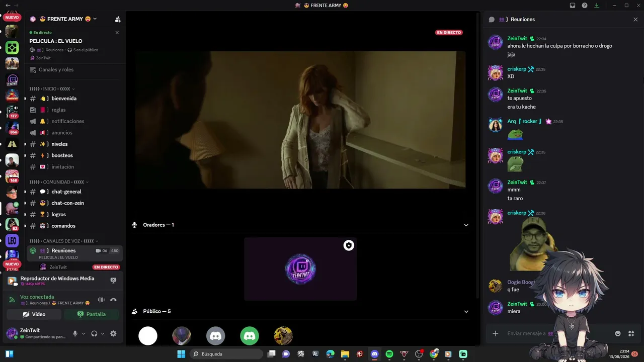This screenshot has width=644, height=362.
Task: Open the emoji picker in chat
Action: [x=618, y=333]
